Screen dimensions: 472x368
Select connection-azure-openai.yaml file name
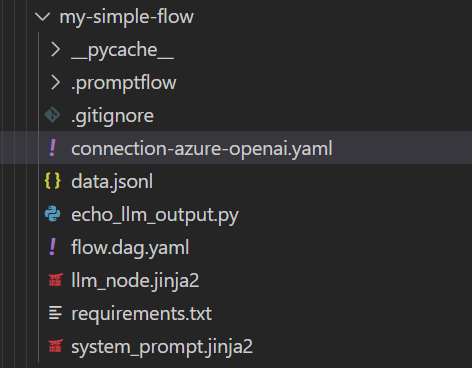[x=202, y=149]
